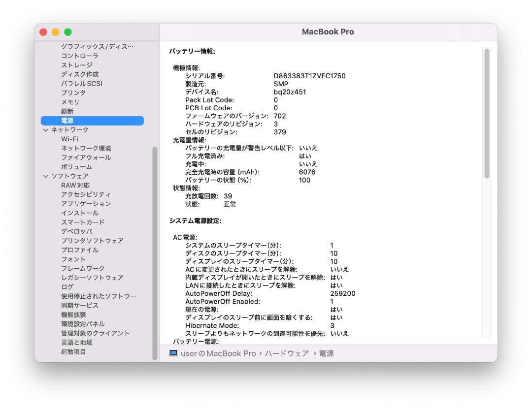Click AutoPowerOff Delay value 259200

(x=343, y=293)
